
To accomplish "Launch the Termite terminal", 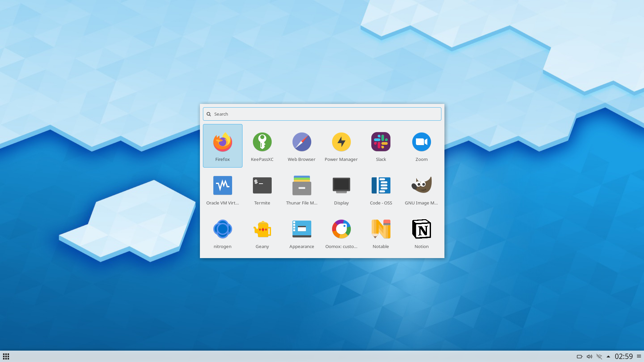I will coord(262,189).
